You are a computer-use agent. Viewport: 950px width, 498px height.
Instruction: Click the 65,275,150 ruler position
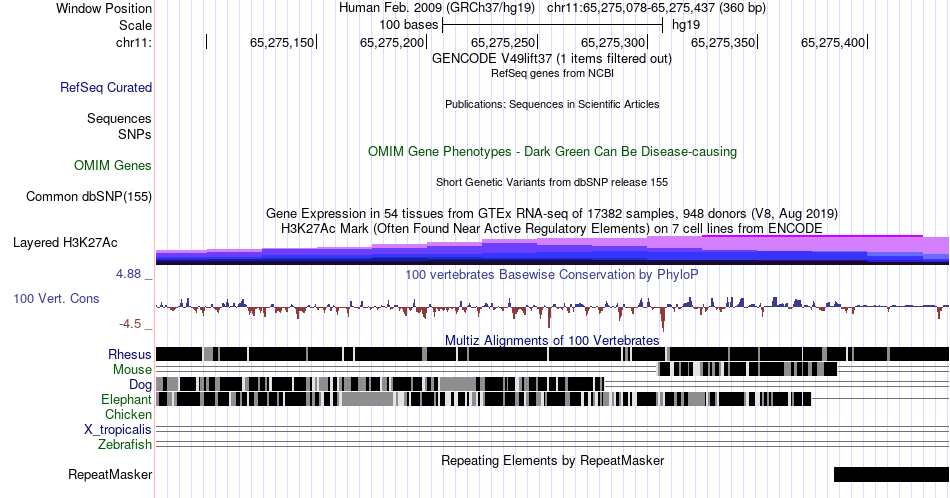point(282,42)
